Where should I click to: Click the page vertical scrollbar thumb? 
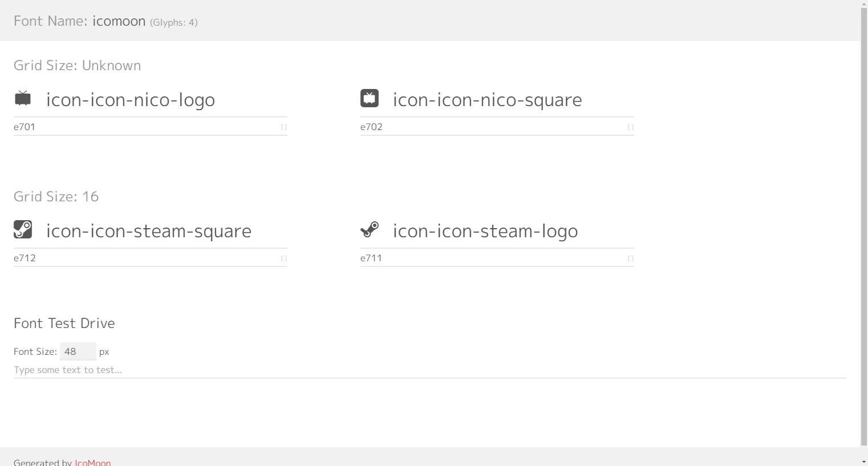[864, 226]
